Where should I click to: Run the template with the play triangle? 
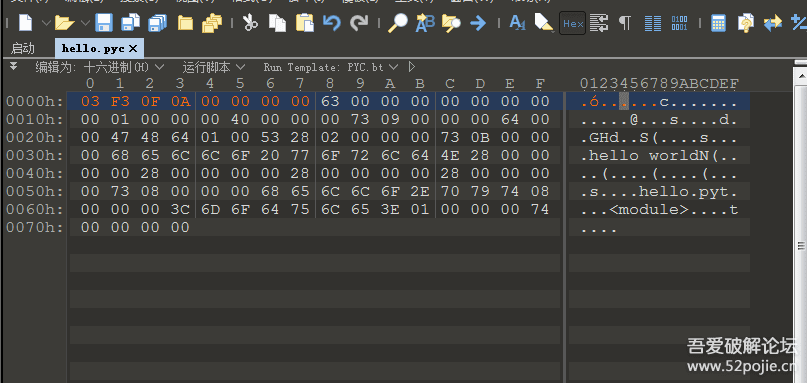click(x=411, y=66)
